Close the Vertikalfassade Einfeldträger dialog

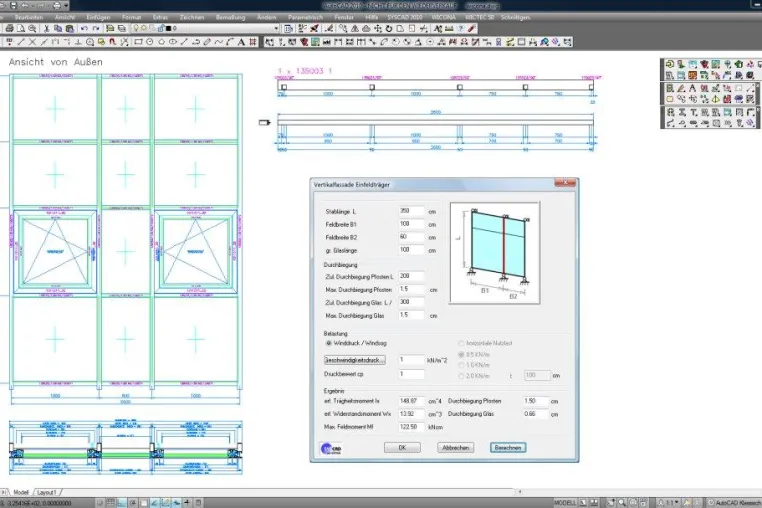pos(565,183)
